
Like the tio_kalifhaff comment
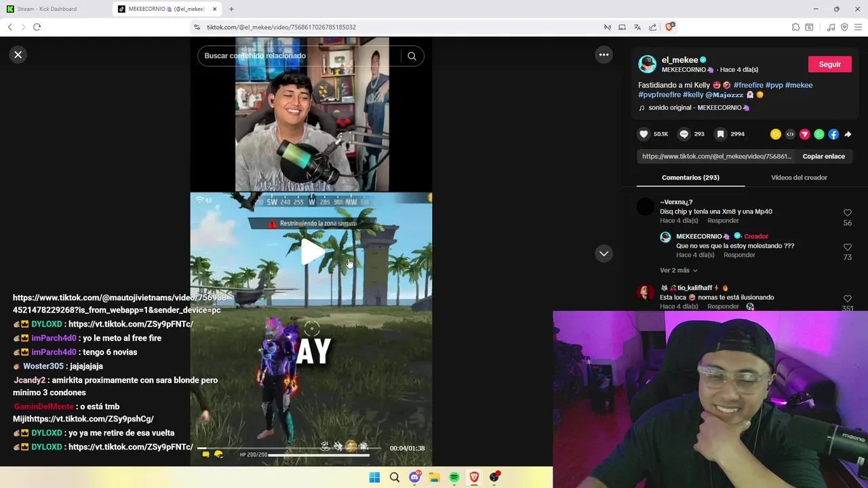[x=847, y=299]
